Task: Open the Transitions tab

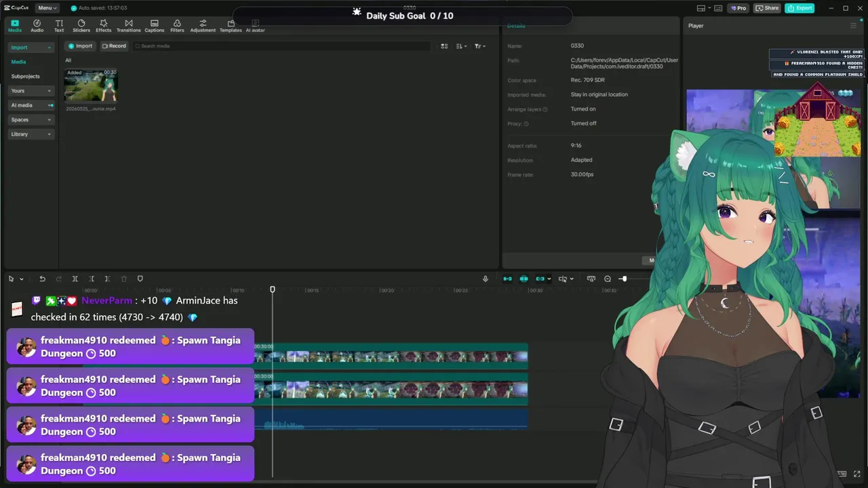Action: (128, 26)
